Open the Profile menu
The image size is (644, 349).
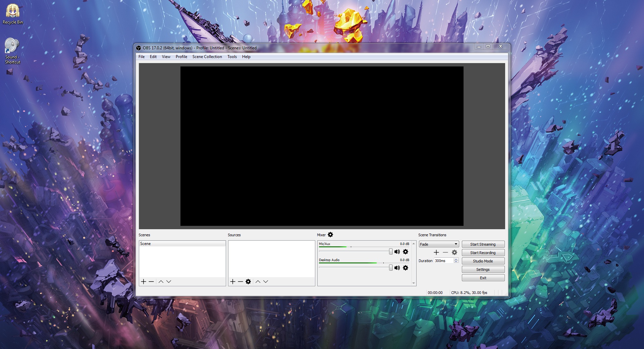(x=181, y=57)
